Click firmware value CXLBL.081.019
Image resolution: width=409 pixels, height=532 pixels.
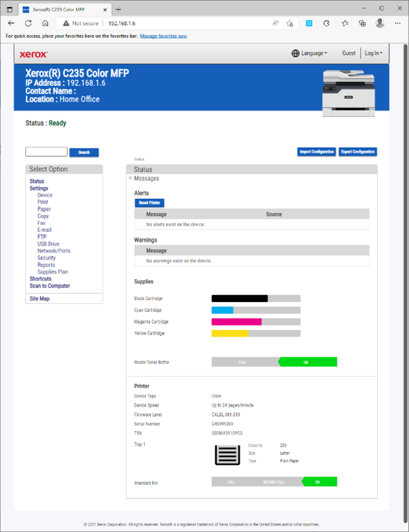coord(226,414)
